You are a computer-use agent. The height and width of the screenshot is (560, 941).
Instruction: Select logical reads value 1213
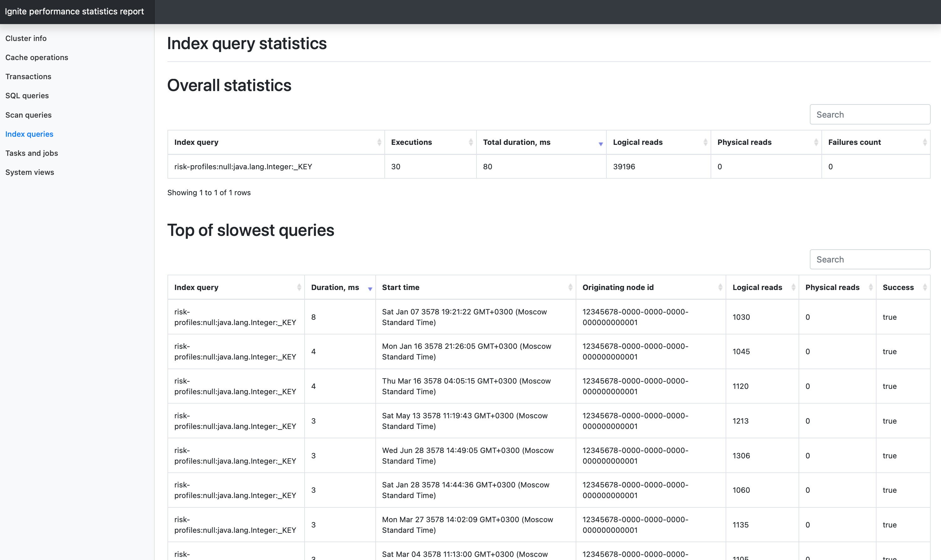tap(740, 421)
